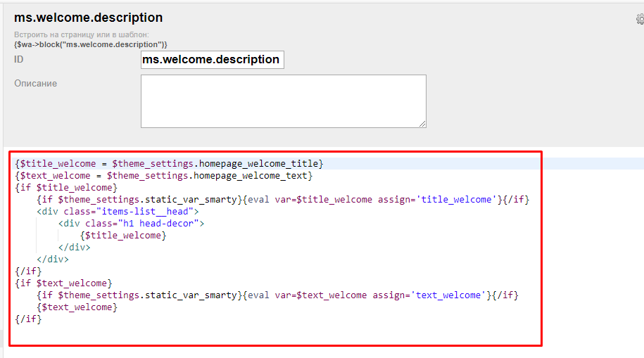Click the {$text_welcome} output line
This screenshot has height=358, width=644.
(x=77, y=307)
